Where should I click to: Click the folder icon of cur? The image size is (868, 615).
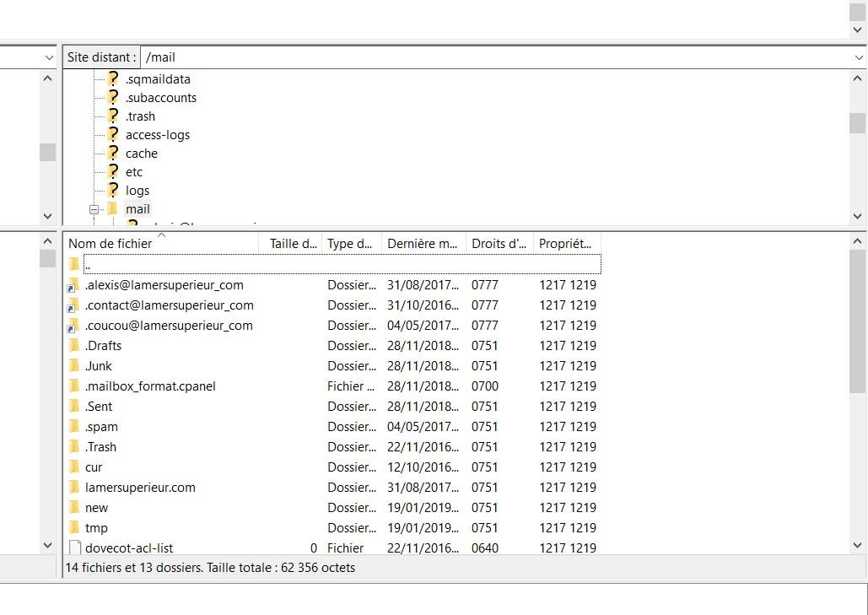[x=74, y=467]
